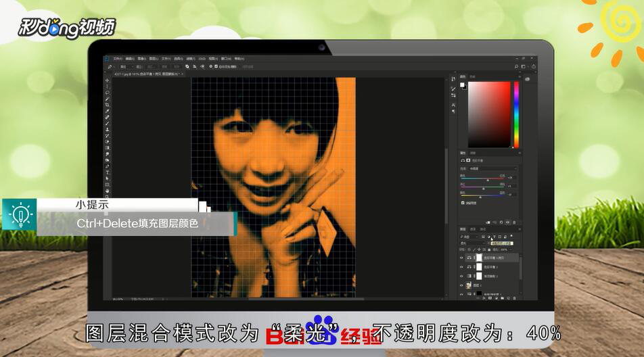This screenshot has width=644, height=357.
Task: Open the path operations icon in options bar
Action: 187,66
